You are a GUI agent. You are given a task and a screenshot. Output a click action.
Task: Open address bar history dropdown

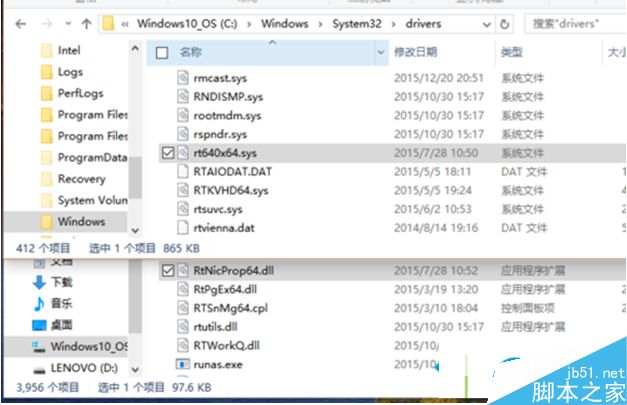click(487, 25)
